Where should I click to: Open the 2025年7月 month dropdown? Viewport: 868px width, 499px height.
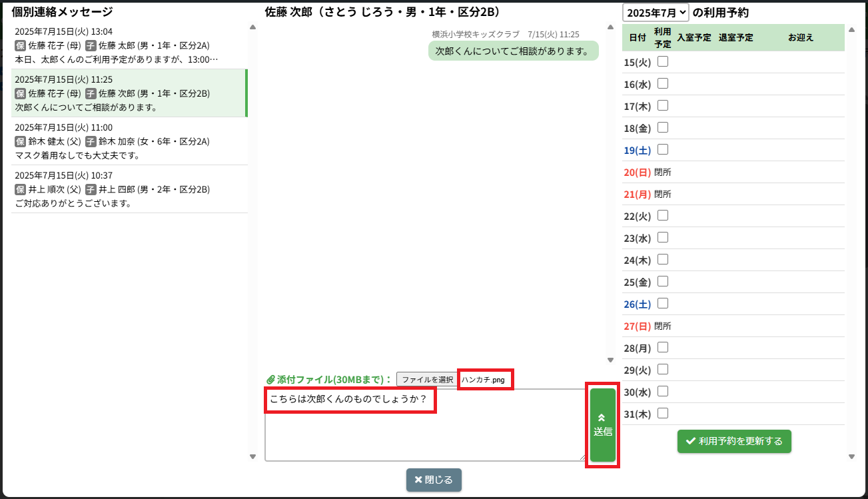click(655, 12)
